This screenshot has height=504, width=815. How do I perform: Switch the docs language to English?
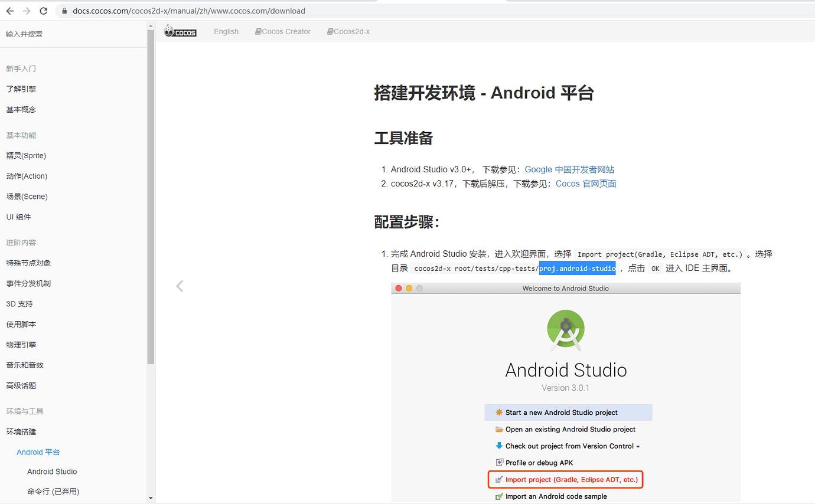[x=226, y=31]
